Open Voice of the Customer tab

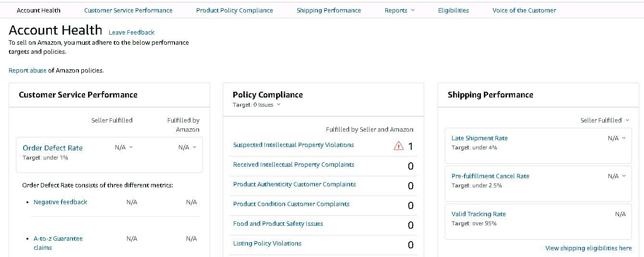[524, 10]
